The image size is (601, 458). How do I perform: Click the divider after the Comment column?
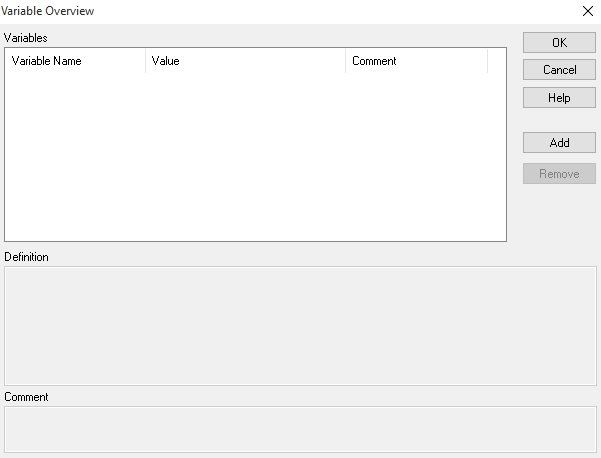[x=487, y=61]
